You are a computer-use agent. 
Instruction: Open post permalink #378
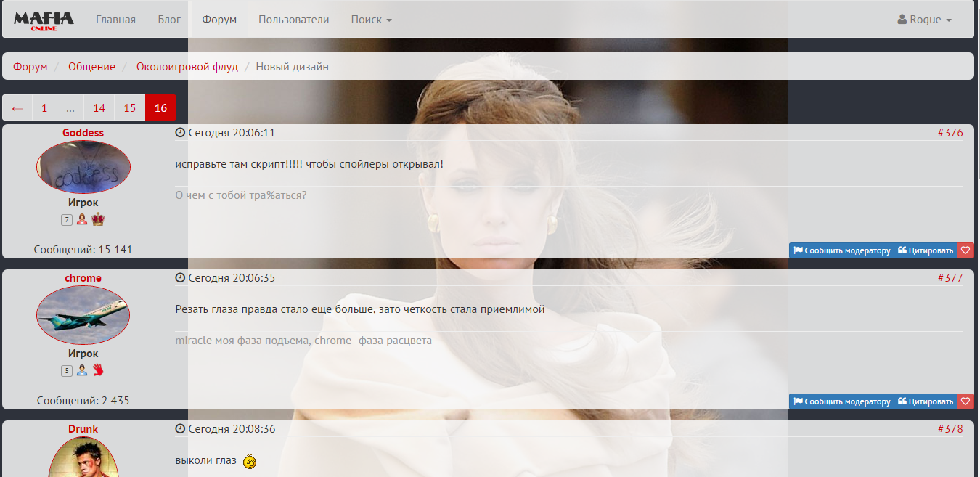950,429
